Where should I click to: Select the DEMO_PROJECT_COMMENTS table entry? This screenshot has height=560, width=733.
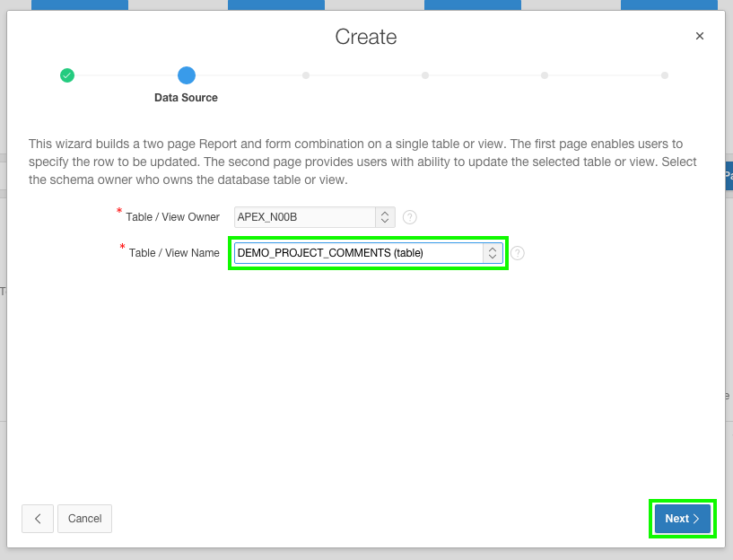coord(354,253)
